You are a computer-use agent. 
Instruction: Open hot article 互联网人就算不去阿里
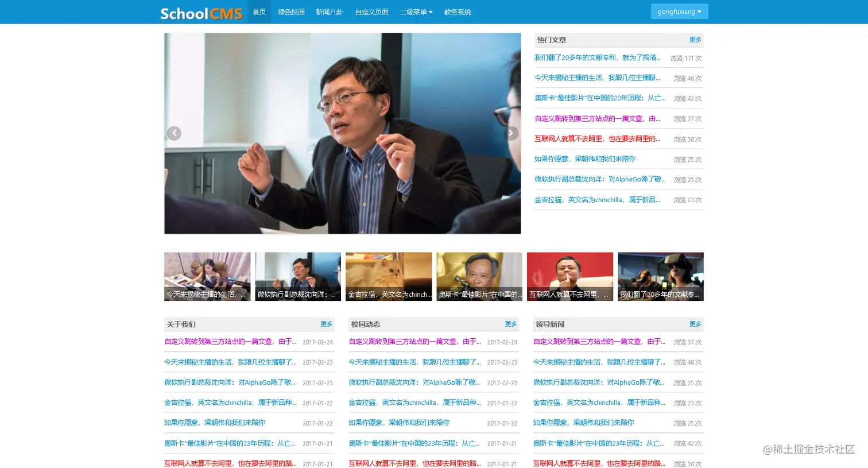597,138
